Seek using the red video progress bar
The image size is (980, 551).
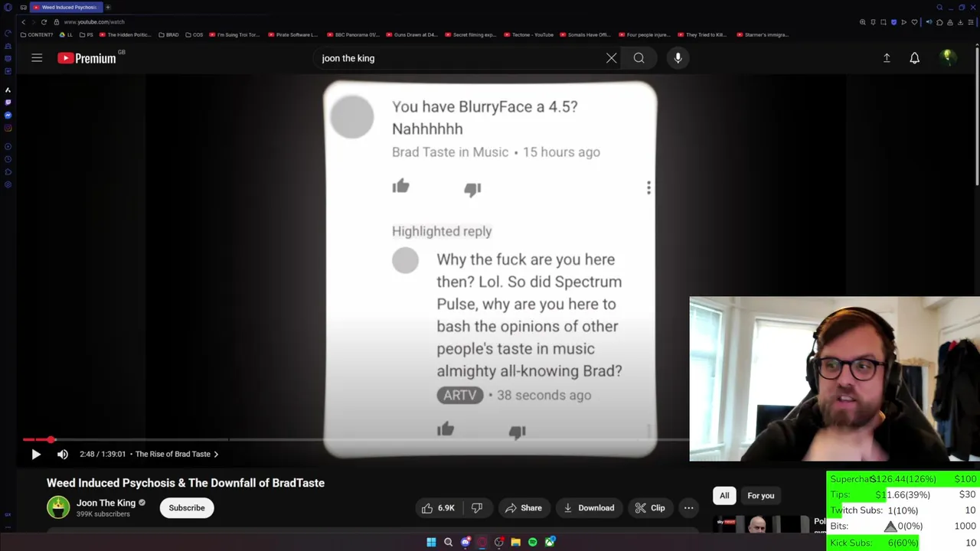click(x=355, y=439)
